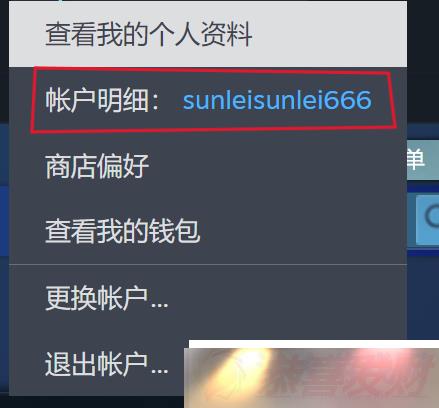Select 退出帐户... to sign out

106,364
